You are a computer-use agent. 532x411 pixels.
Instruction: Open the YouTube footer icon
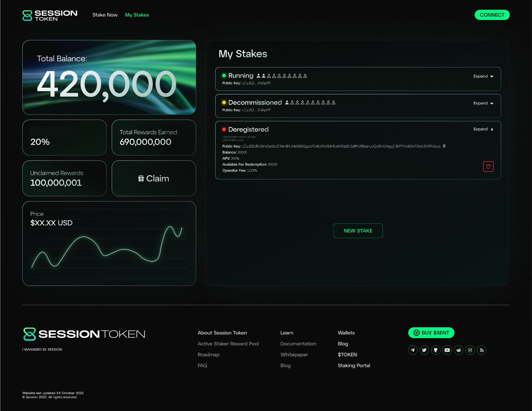coord(447,350)
